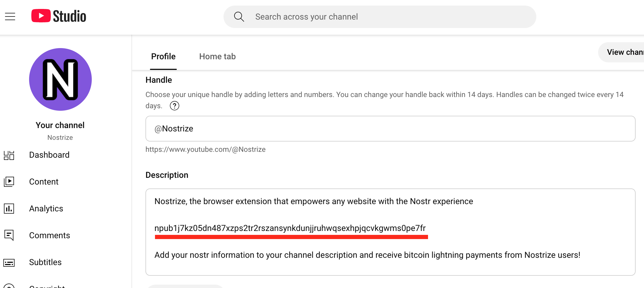Click the https://www.youtube.com/@Nostrize URL text
The width and height of the screenshot is (644, 288).
click(x=206, y=149)
